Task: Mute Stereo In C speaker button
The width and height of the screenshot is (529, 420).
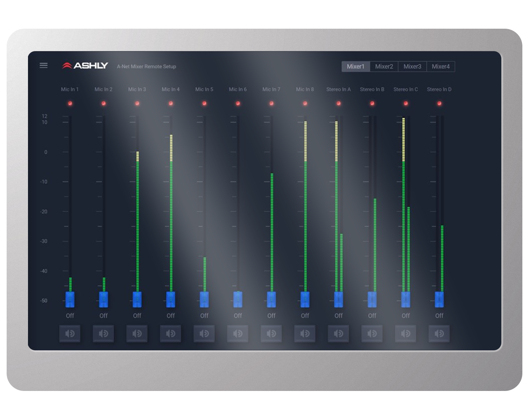Action: tap(405, 334)
